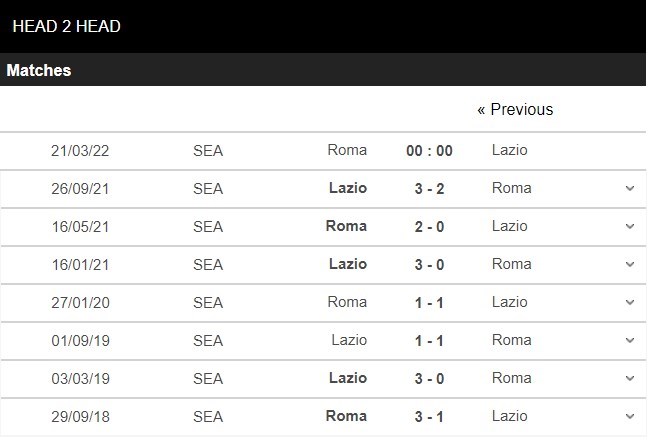The width and height of the screenshot is (648, 447).
Task: Expand the 01/09/19 match row chevron
Action: click(629, 340)
